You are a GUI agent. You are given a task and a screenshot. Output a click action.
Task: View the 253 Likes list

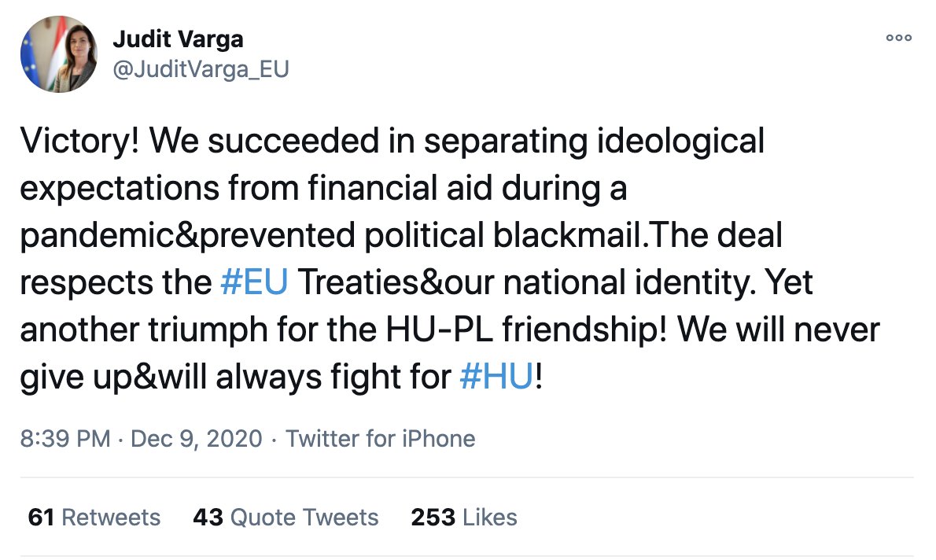463,517
